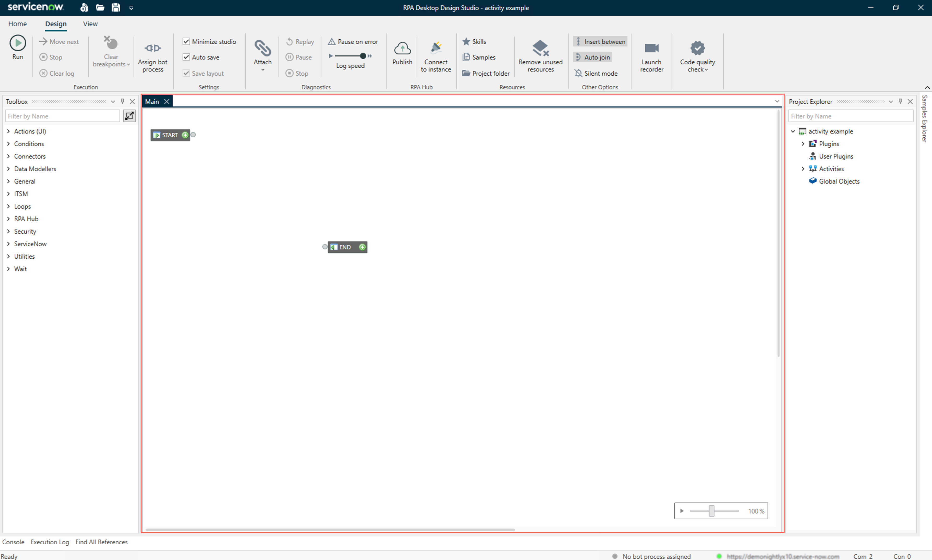Open Skills resources
This screenshot has height=560, width=932.
(x=474, y=41)
